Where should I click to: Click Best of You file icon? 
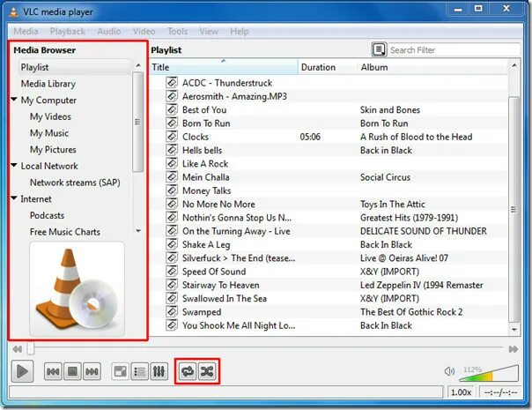point(172,109)
